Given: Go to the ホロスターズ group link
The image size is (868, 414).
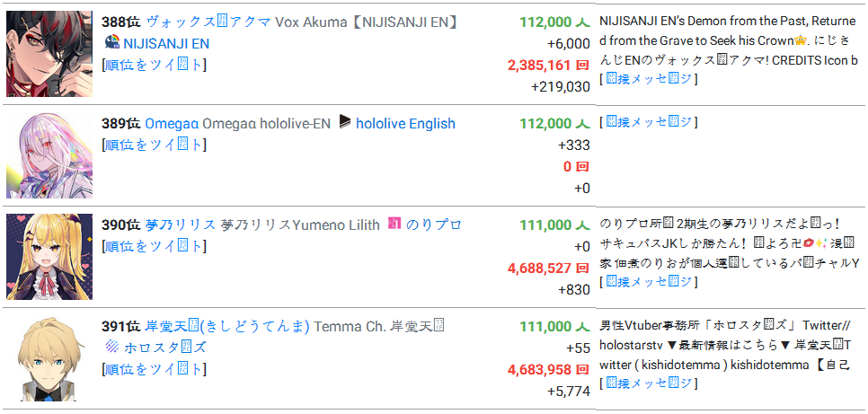Looking at the screenshot, I should tap(165, 347).
